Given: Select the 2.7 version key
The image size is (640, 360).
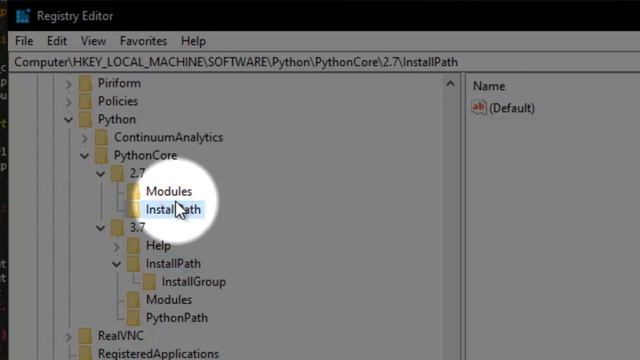Looking at the screenshot, I should tap(138, 173).
